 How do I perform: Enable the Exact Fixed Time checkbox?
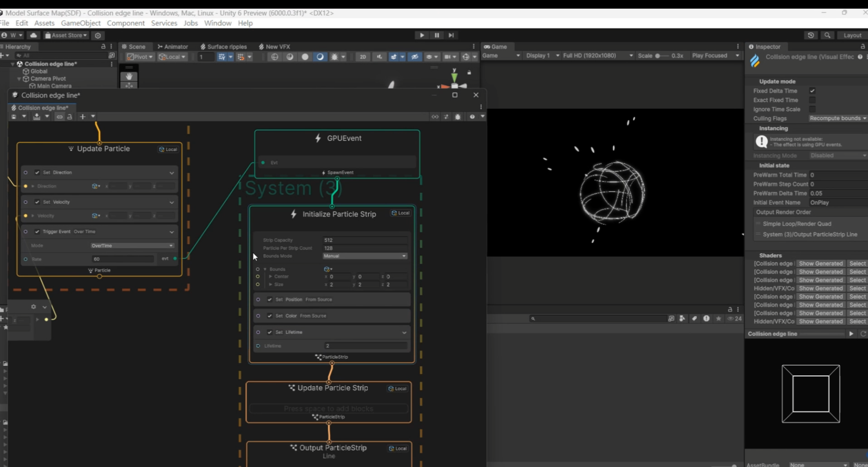pos(812,100)
